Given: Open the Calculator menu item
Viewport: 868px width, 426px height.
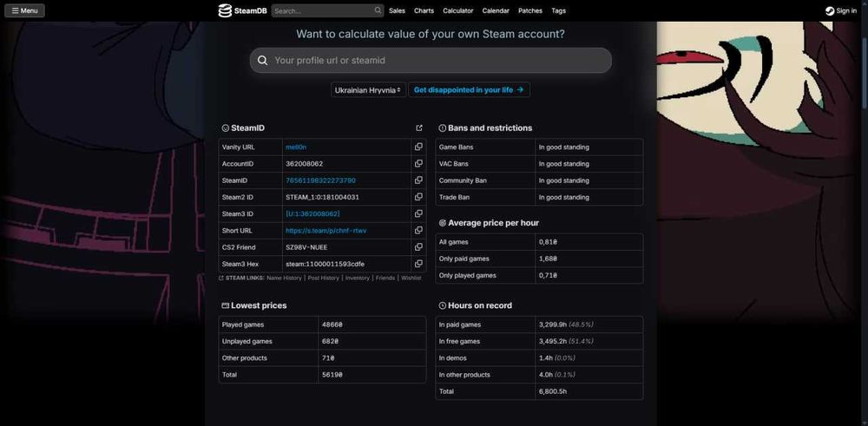Looking at the screenshot, I should (458, 10).
